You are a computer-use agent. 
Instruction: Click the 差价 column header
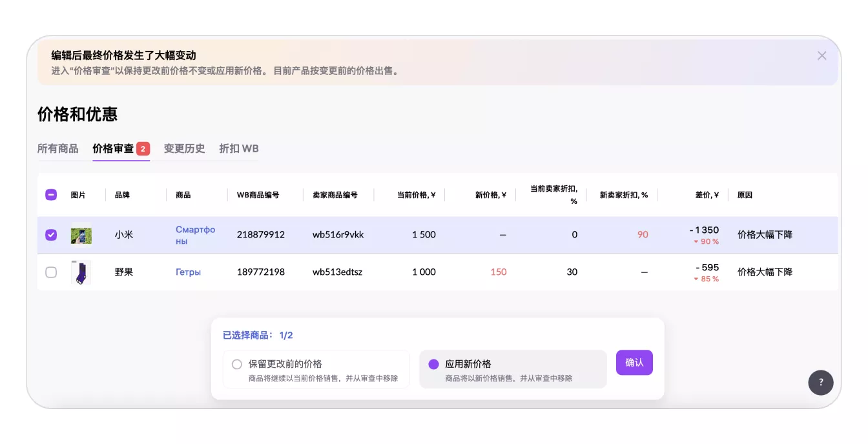point(707,195)
